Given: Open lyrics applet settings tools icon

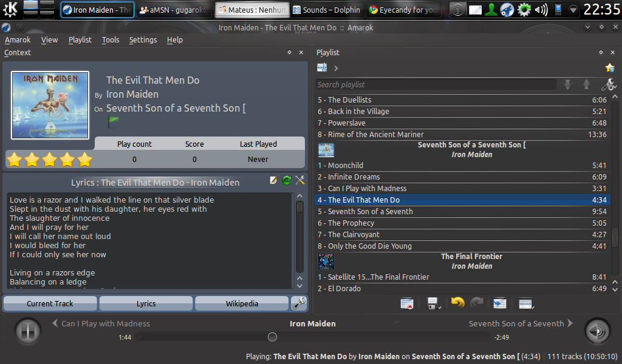Looking at the screenshot, I should point(300,180).
